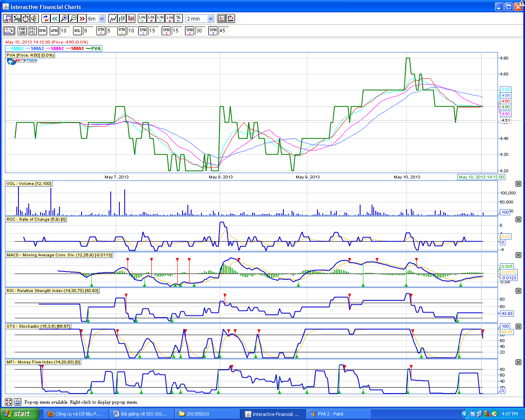Image resolution: width=525 pixels, height=420 pixels.
Task: Click the add indicator chart icon
Action: tap(9, 31)
